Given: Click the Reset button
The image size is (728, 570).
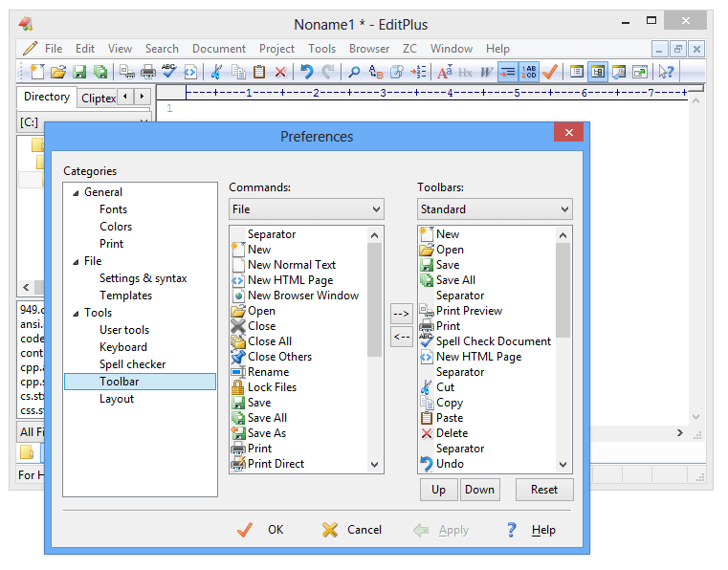Looking at the screenshot, I should click(x=544, y=490).
